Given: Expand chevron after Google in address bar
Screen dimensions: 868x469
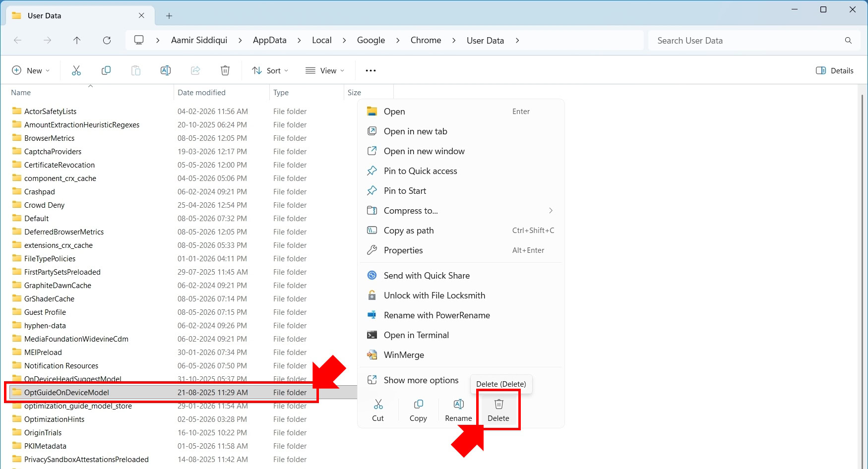Looking at the screenshot, I should coord(398,40).
